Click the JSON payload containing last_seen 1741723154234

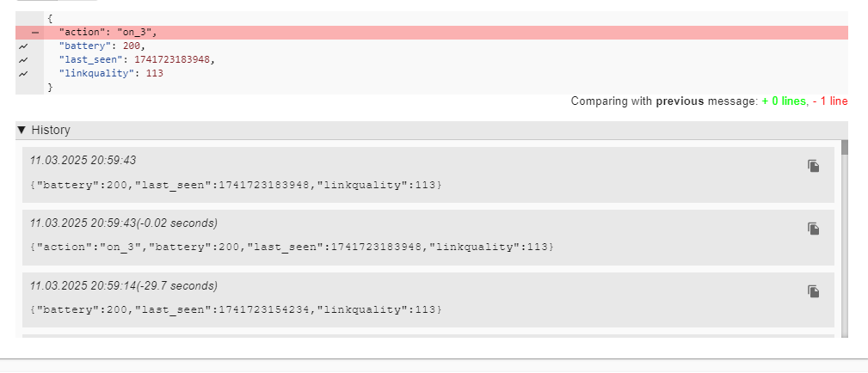(x=237, y=309)
